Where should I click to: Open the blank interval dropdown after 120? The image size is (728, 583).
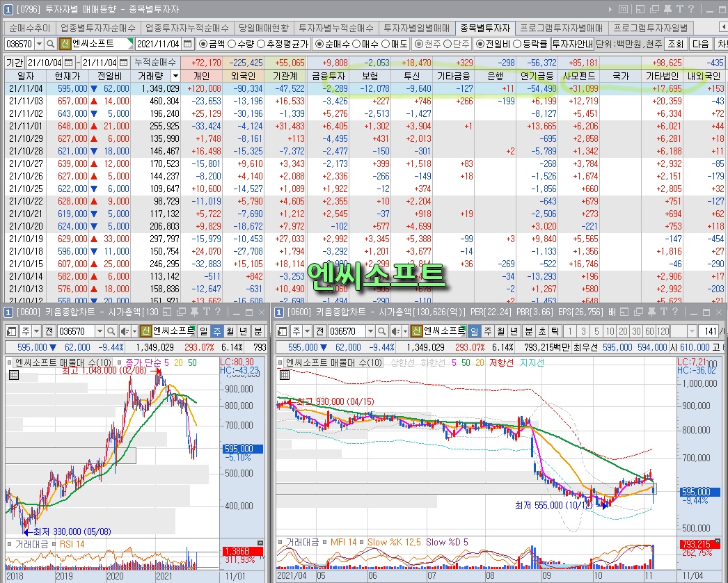click(x=692, y=331)
